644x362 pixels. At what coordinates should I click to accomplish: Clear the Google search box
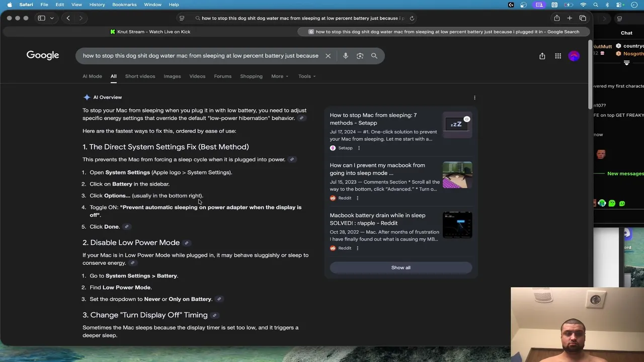[x=328, y=56]
